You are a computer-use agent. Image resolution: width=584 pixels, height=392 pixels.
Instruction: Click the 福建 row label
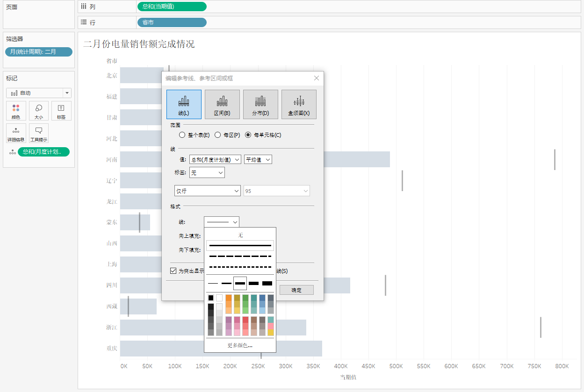pos(112,96)
